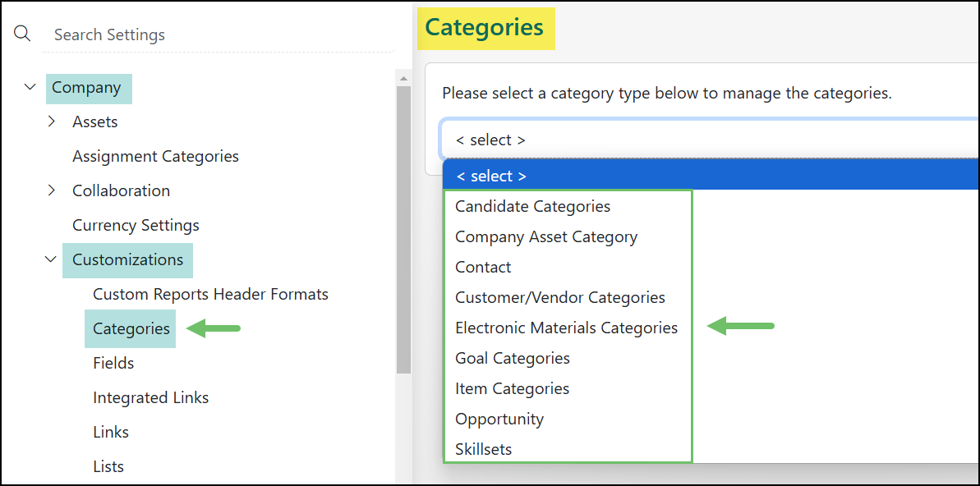Click the search magnifier icon
The width and height of the screenshot is (980, 486).
tap(22, 33)
